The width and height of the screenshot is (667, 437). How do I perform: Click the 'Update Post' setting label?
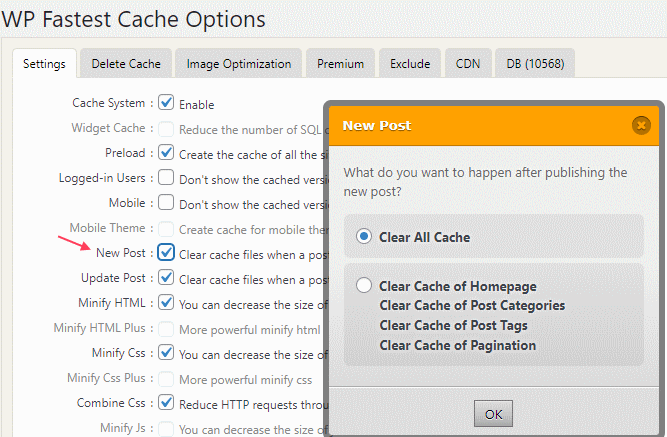(113, 278)
